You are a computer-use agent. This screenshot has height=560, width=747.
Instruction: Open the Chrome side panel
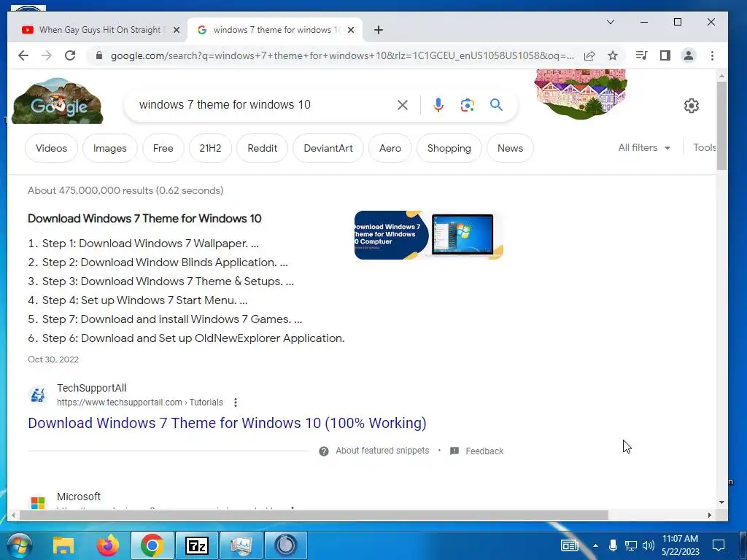(665, 55)
